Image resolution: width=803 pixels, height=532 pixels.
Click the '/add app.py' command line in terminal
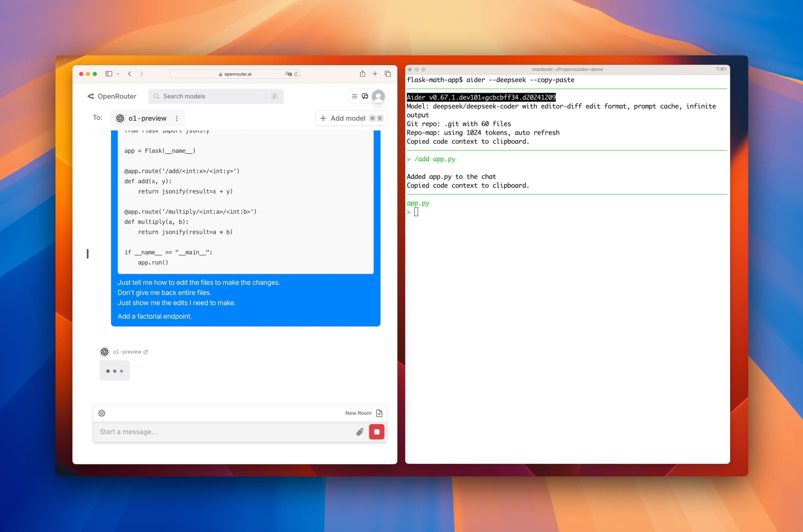click(431, 159)
